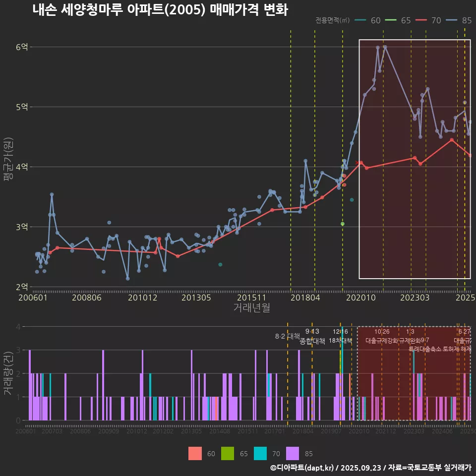Click the 85 line marker in top legend
The width and height of the screenshot is (476, 476).
click(451, 20)
